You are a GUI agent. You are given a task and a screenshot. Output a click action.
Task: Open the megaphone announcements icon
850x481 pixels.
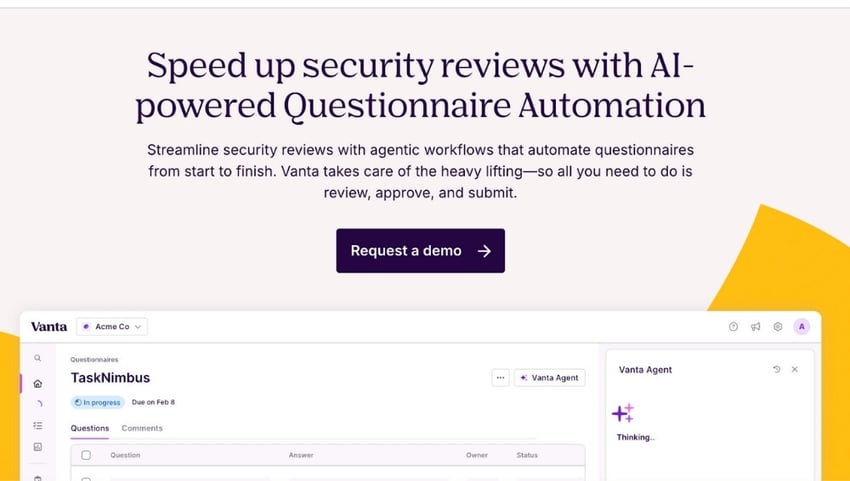tap(755, 326)
